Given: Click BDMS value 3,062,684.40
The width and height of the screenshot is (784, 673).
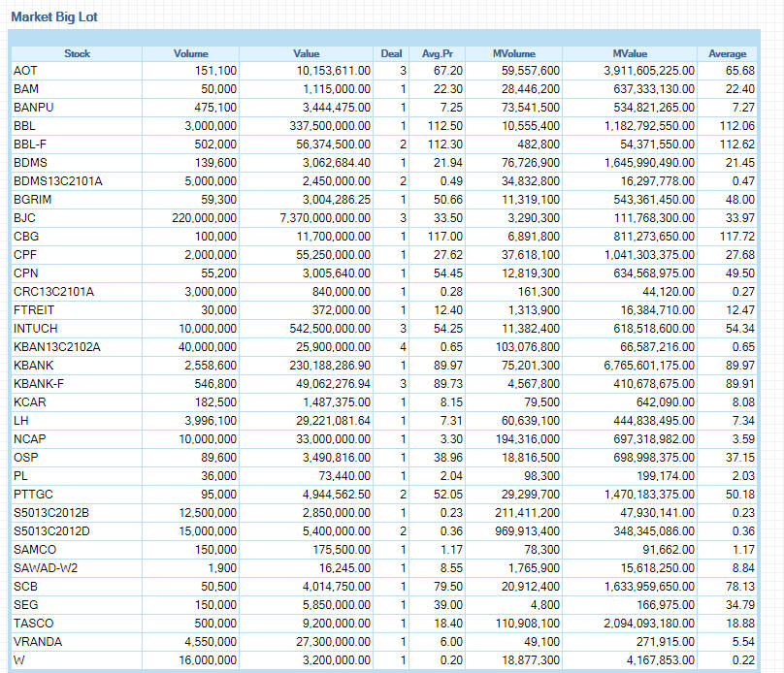Looking at the screenshot, I should (337, 163).
